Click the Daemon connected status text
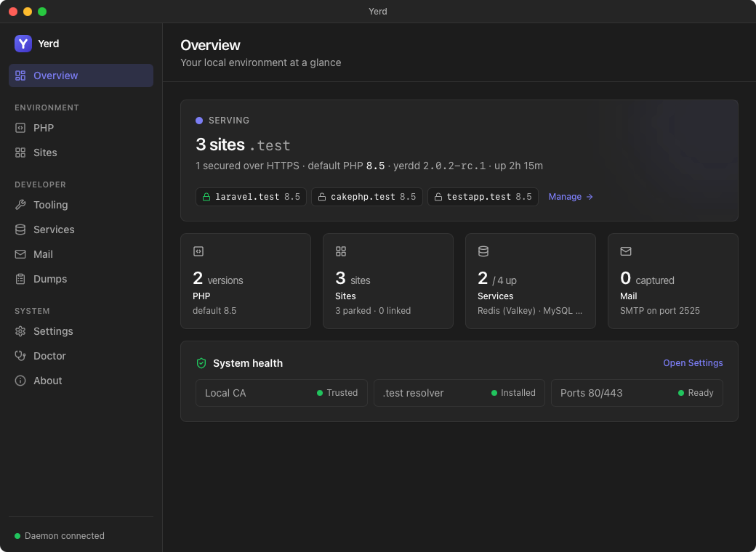The image size is (756, 552). [x=65, y=536]
